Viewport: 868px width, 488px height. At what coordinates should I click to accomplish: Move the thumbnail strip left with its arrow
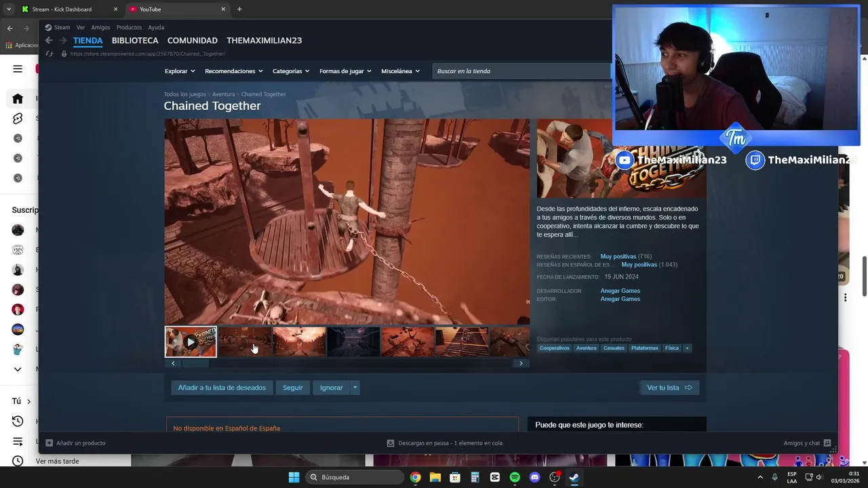173,363
